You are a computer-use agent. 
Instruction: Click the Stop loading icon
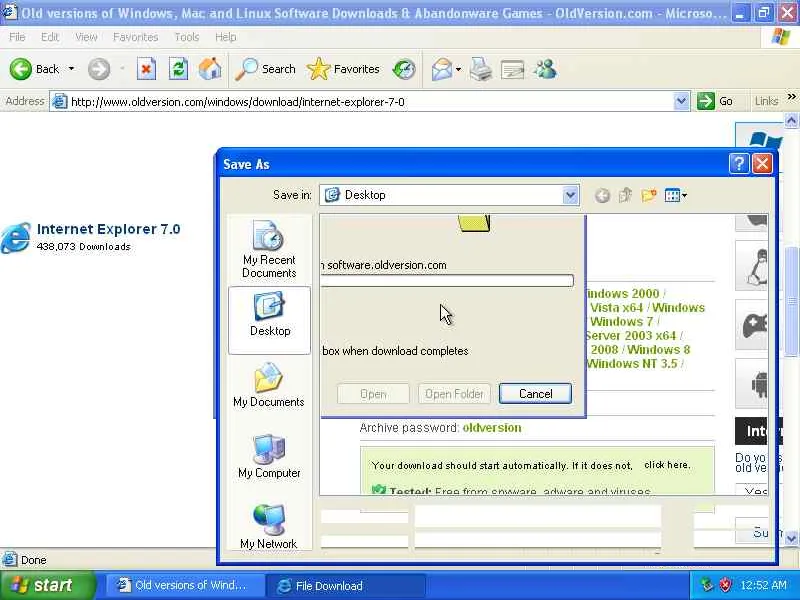pos(146,69)
